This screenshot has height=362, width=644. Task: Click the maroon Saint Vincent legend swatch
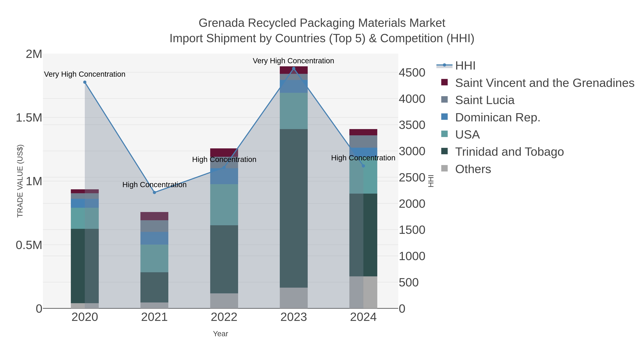pos(445,82)
